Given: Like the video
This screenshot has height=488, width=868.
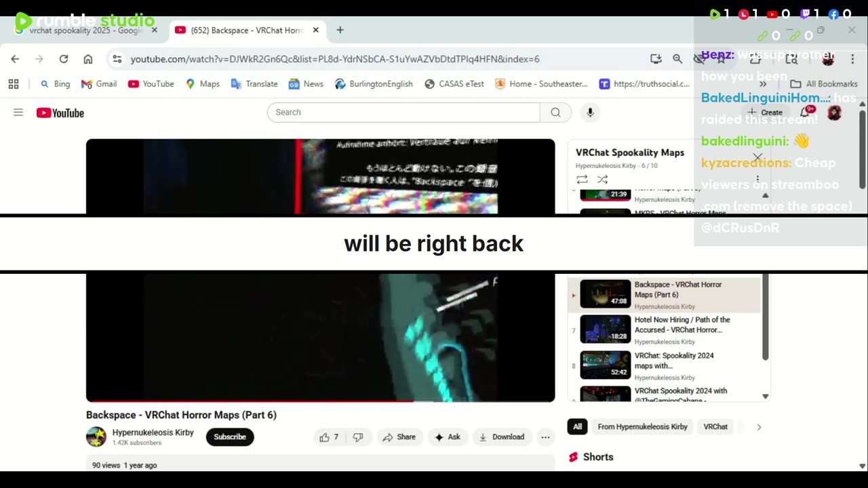Looking at the screenshot, I should (x=329, y=437).
